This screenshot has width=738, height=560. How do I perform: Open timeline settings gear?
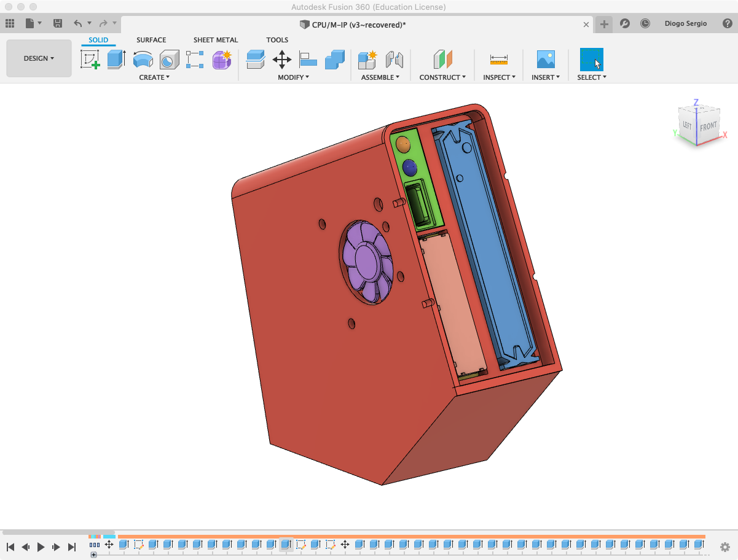tap(725, 547)
